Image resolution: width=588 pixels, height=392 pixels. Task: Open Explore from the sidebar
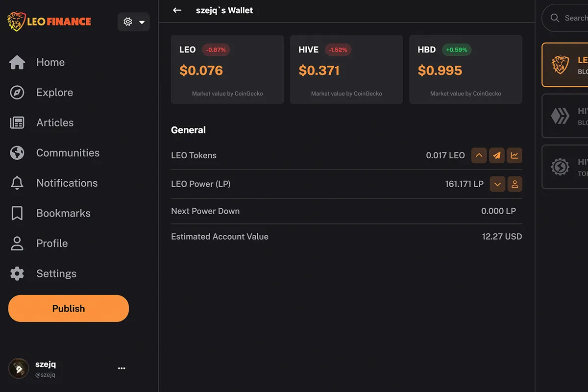tap(54, 93)
